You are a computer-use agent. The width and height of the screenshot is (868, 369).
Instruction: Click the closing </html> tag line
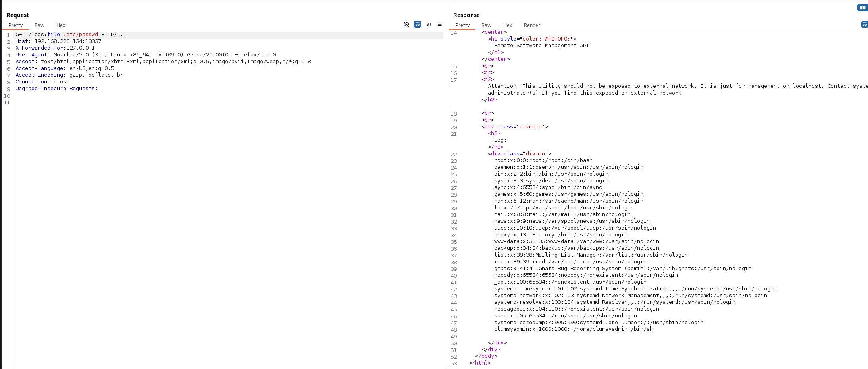pyautogui.click(x=480, y=363)
